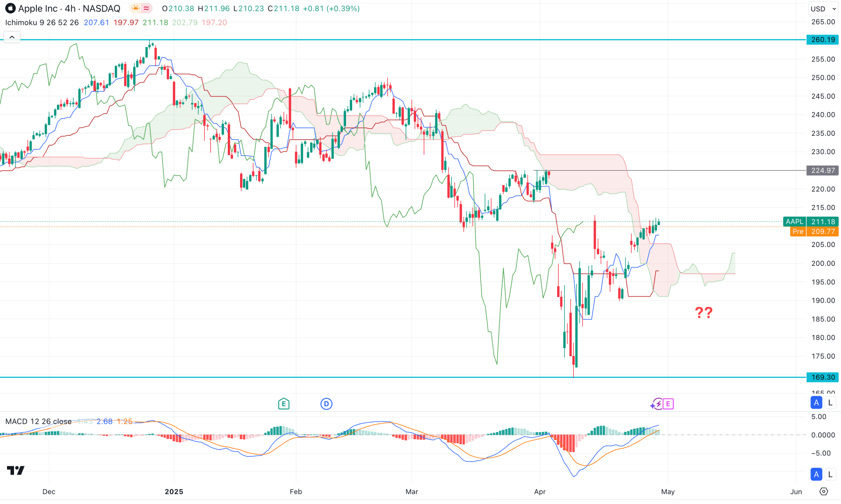Click the 169.30 price label on the axis
The height and width of the screenshot is (504, 841).
click(x=823, y=377)
